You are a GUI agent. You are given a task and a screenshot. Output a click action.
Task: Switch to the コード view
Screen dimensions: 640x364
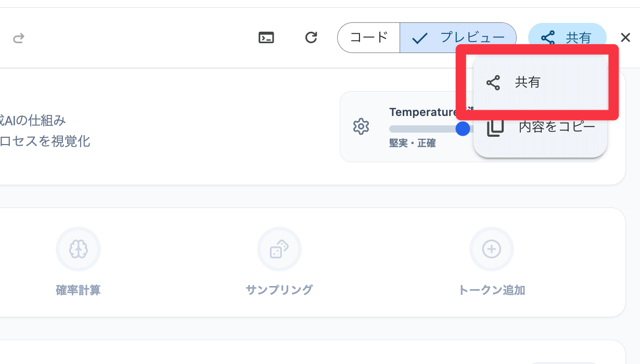[x=369, y=37]
